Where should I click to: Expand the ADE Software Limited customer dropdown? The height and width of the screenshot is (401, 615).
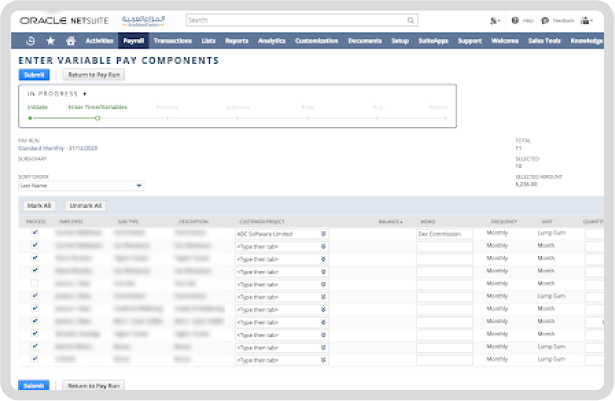pyautogui.click(x=323, y=233)
